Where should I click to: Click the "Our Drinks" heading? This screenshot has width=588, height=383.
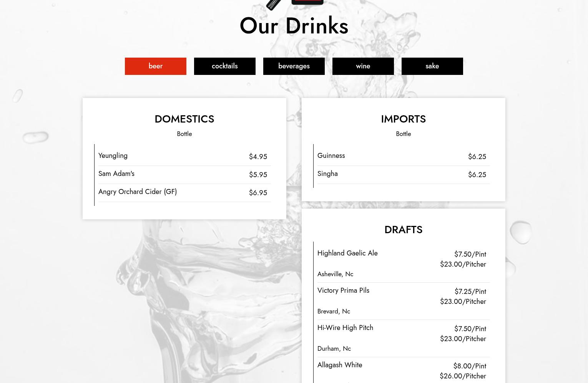point(294,26)
